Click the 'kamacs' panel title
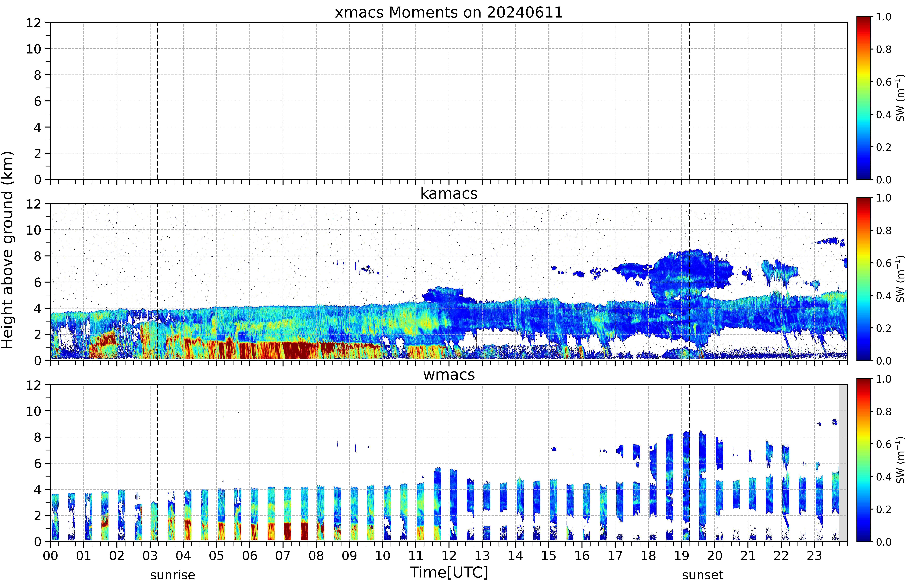This screenshot has height=588, width=912. tap(449, 194)
